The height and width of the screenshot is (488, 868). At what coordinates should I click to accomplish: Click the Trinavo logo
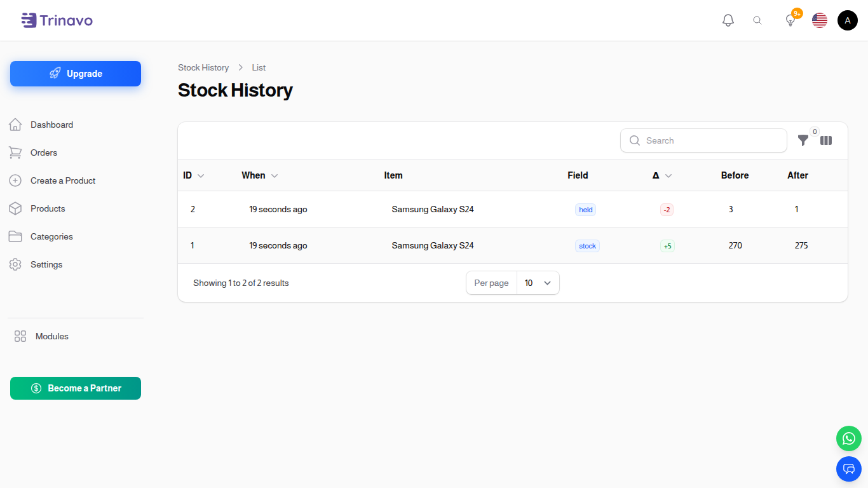tap(57, 20)
